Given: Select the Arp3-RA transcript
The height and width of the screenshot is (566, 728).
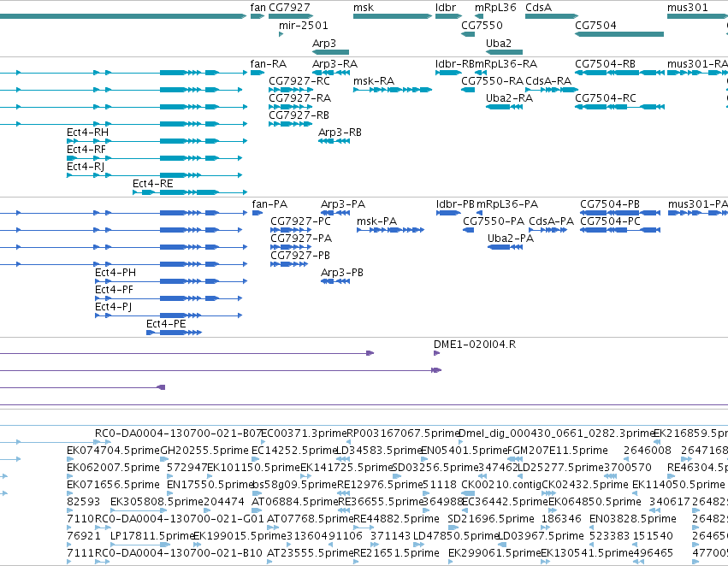Looking at the screenshot, I should [x=330, y=73].
